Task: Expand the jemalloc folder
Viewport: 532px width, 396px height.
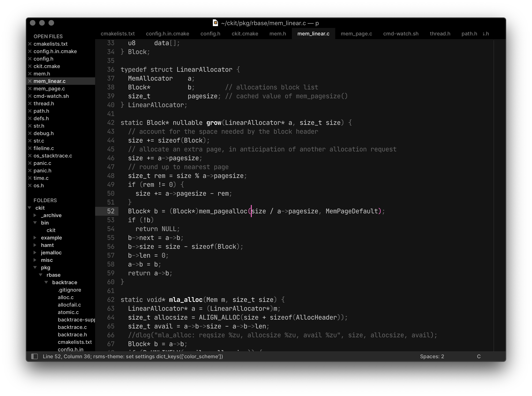Action: coord(35,253)
